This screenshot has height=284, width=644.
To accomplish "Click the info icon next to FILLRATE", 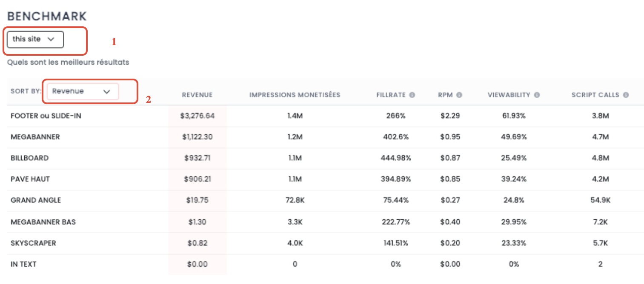I will 412,95.
